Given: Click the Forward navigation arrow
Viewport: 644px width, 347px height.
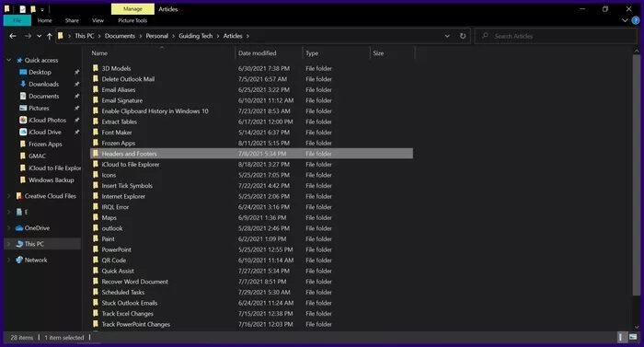Looking at the screenshot, I should (28, 36).
